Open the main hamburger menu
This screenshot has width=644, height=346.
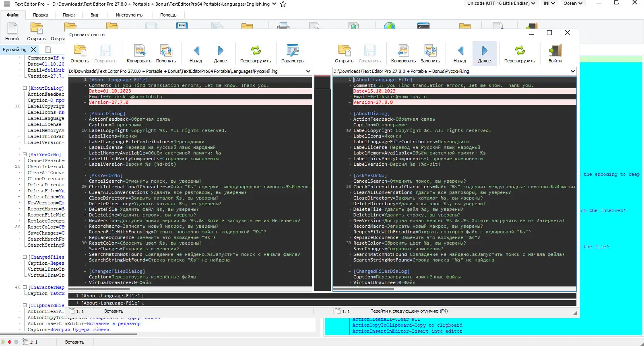7,4
